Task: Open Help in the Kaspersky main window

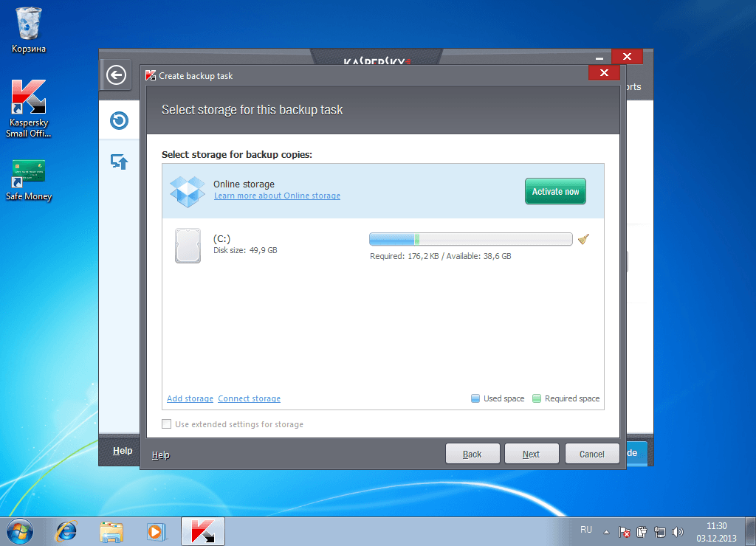Action: (123, 451)
